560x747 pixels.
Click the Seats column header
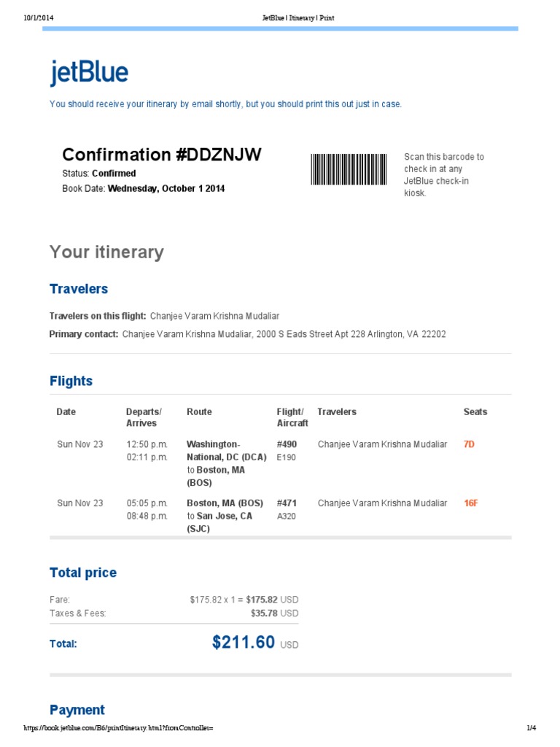(x=475, y=412)
